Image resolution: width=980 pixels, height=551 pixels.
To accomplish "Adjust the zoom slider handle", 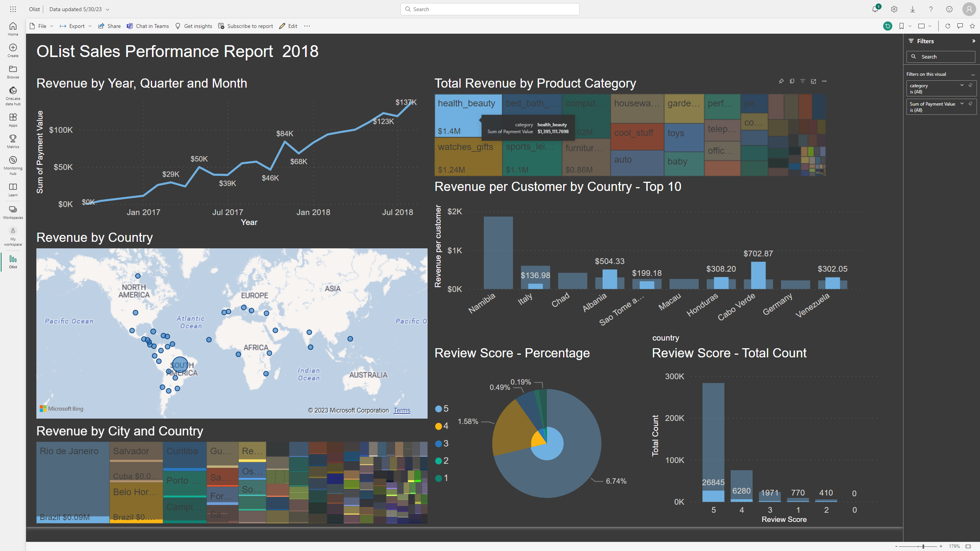I will (x=923, y=546).
